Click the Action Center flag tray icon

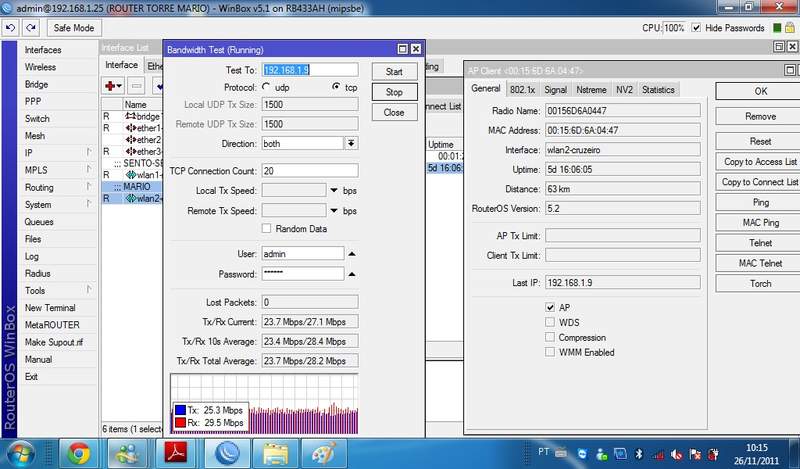695,454
